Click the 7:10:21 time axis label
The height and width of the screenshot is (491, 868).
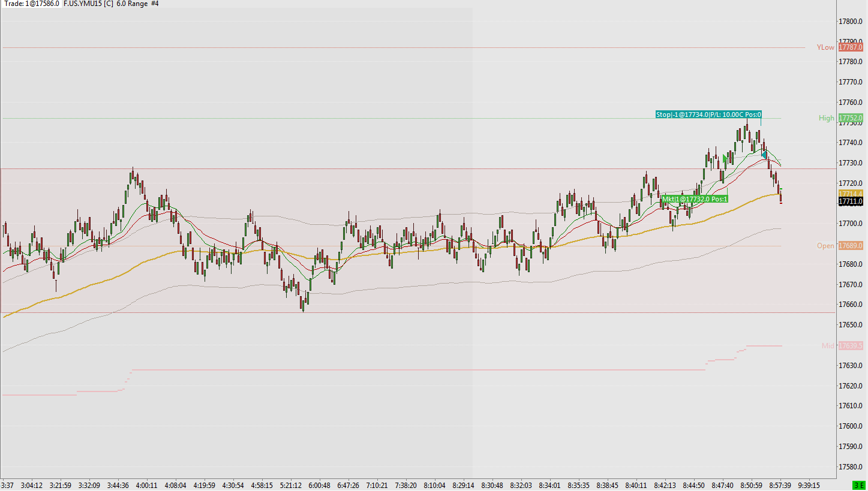click(x=377, y=485)
